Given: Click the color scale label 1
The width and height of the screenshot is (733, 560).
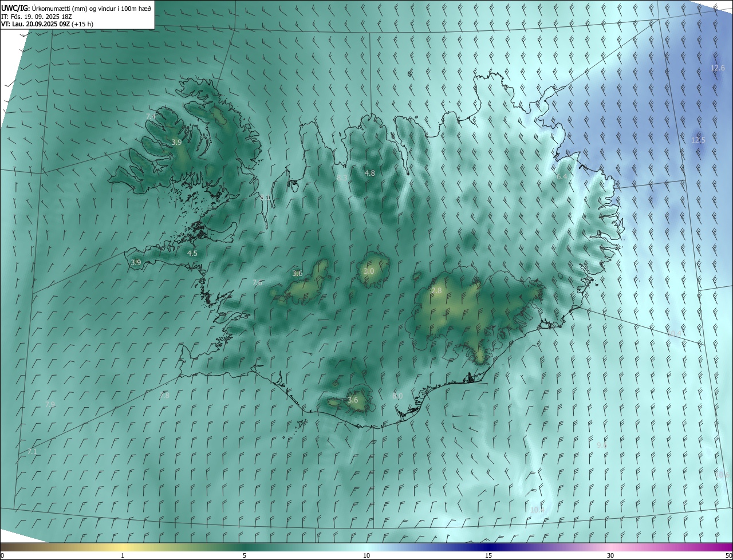Looking at the screenshot, I should [123, 555].
